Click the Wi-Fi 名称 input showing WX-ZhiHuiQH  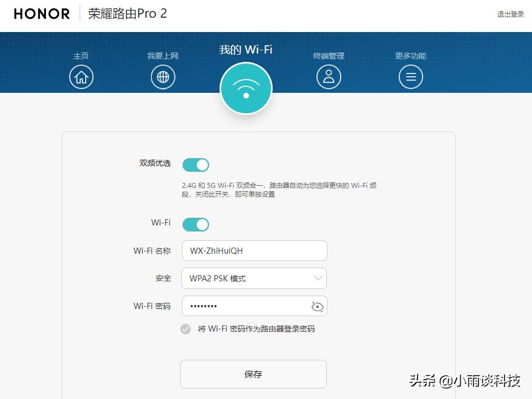(x=254, y=250)
